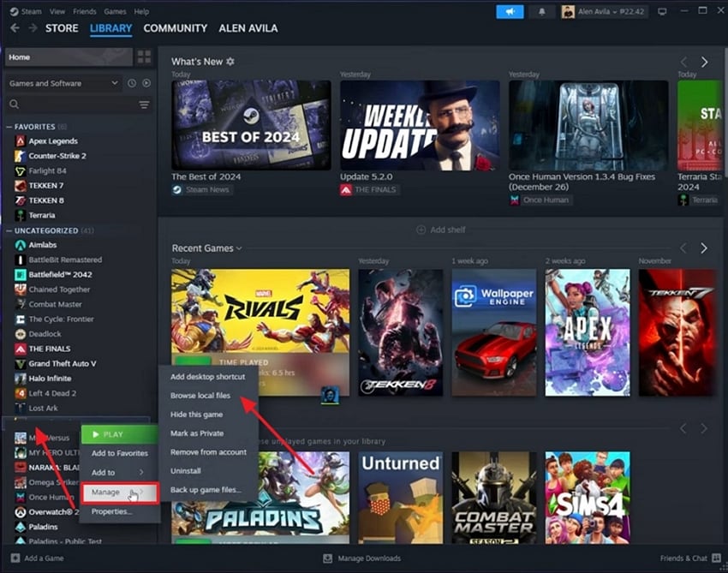Open the Wallpaper Engine game tile
Viewport: 728px width, 573px height.
(494, 332)
